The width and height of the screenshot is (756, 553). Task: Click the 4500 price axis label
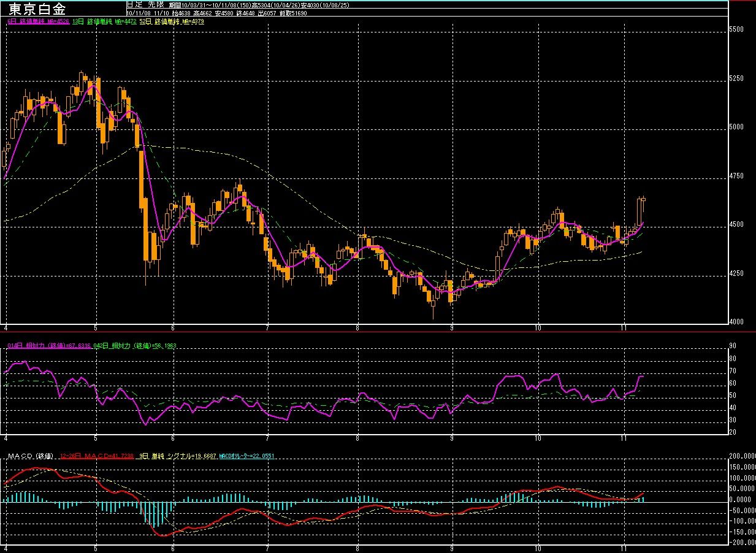point(736,224)
